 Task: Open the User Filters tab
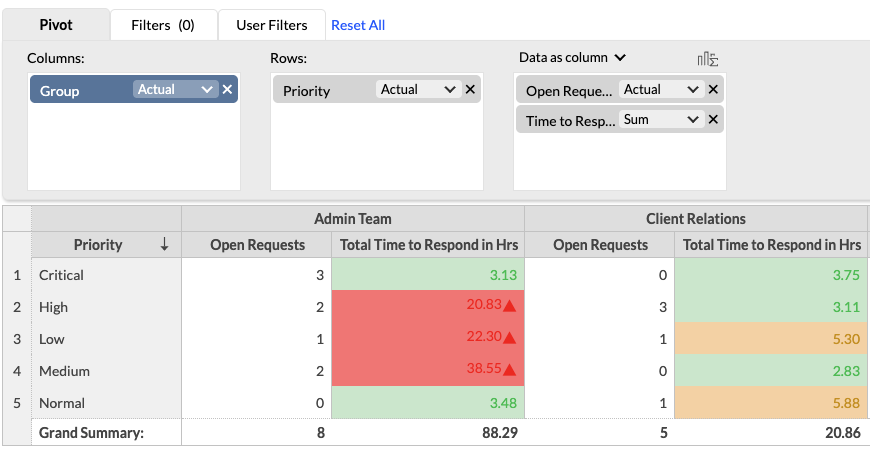(x=272, y=25)
